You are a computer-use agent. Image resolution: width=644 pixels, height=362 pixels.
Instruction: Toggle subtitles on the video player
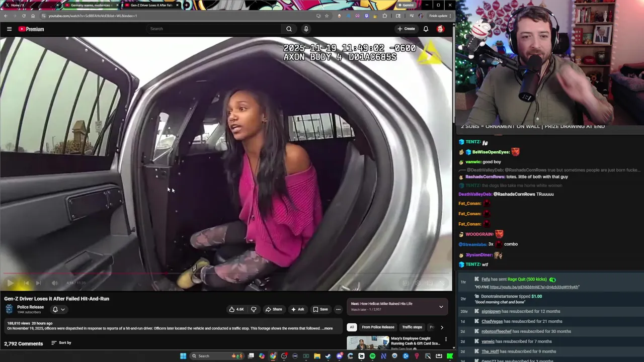click(x=406, y=283)
